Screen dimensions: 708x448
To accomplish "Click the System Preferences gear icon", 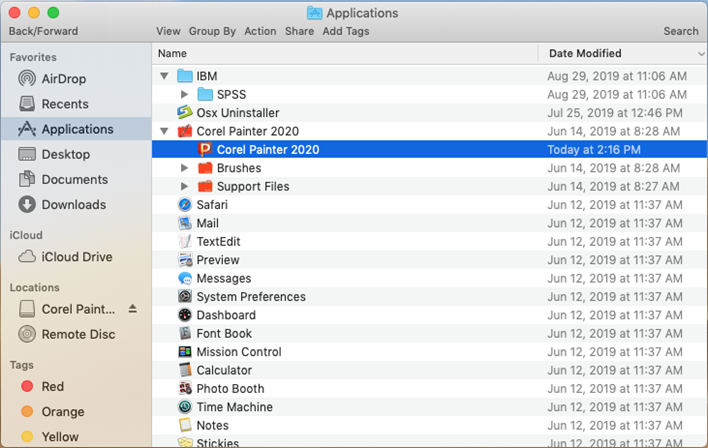I will pyautogui.click(x=185, y=297).
